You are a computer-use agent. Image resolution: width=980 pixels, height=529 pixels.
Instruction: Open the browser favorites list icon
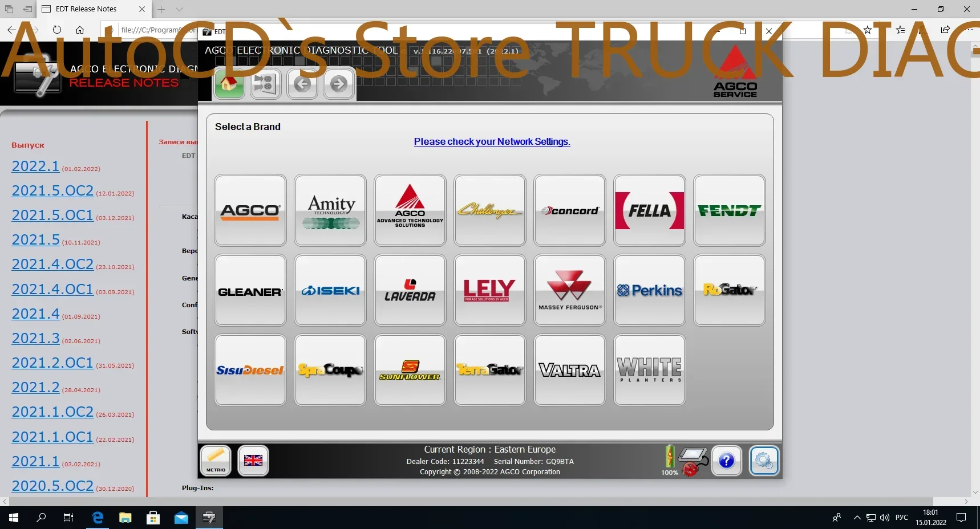click(901, 30)
